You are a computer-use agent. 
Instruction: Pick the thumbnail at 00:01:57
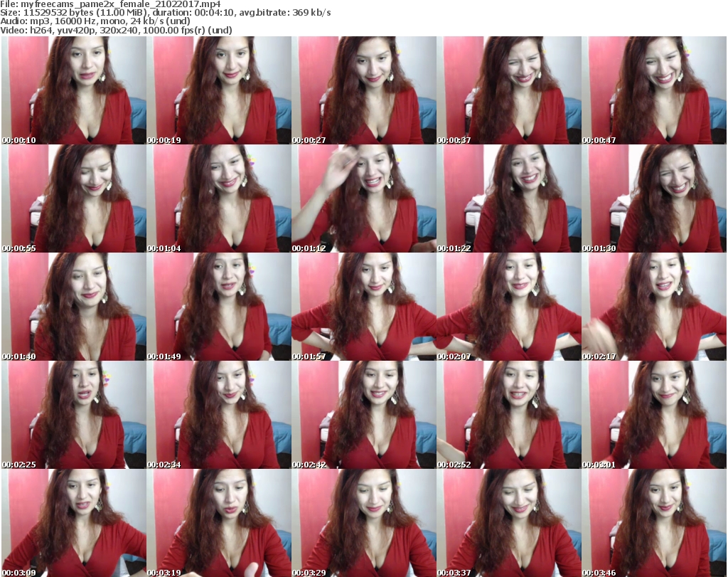click(364, 307)
